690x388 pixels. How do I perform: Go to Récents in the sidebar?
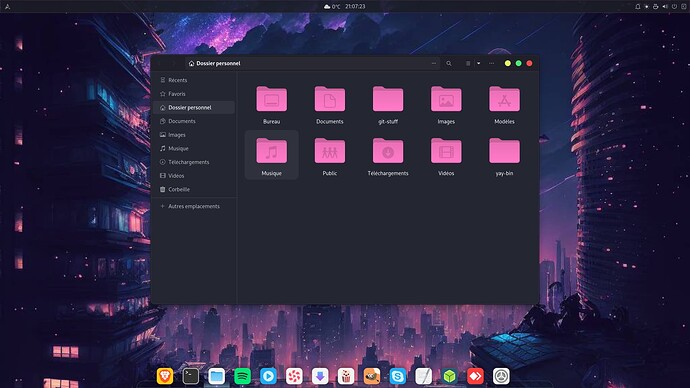click(x=194, y=80)
